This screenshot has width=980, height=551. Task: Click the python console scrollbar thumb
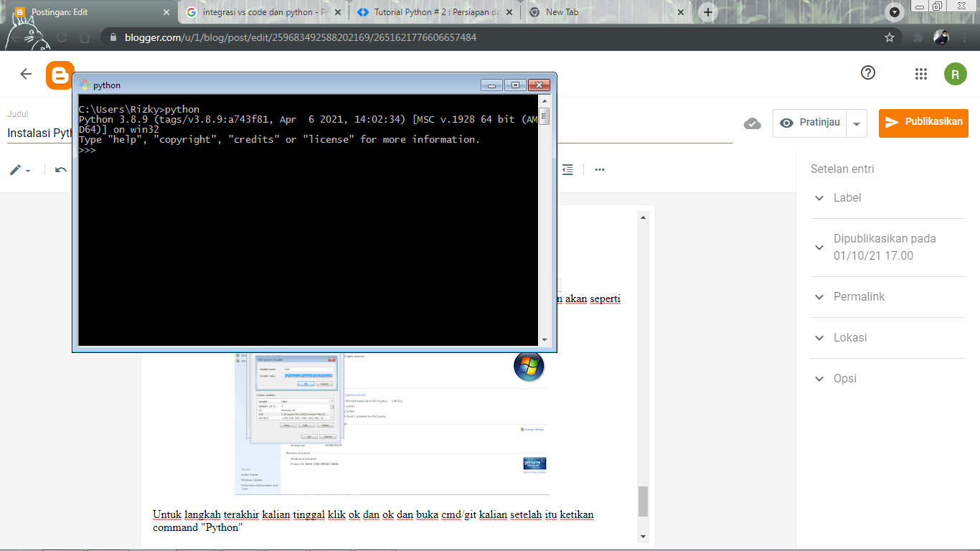coord(545,116)
